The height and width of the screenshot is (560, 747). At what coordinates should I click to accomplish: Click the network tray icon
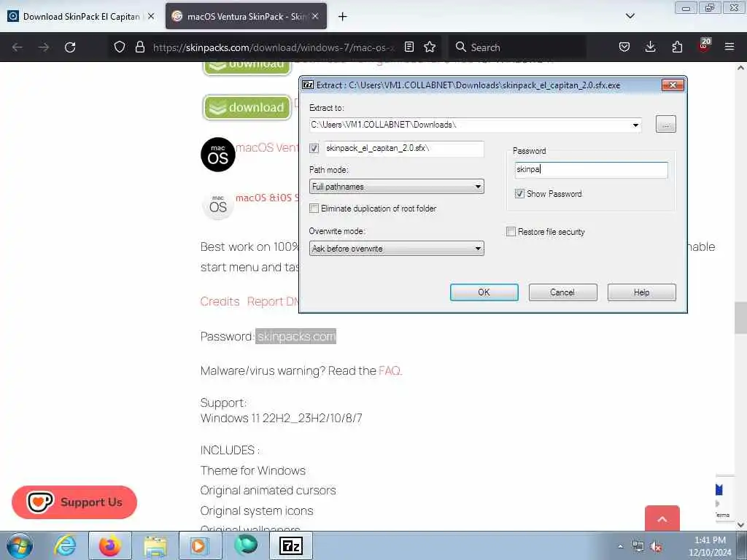638,547
